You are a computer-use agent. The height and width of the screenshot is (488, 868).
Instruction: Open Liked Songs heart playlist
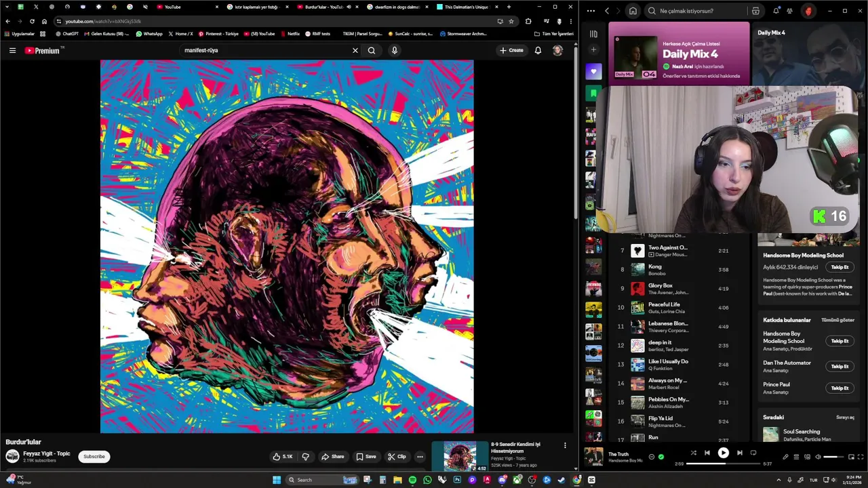(x=593, y=71)
